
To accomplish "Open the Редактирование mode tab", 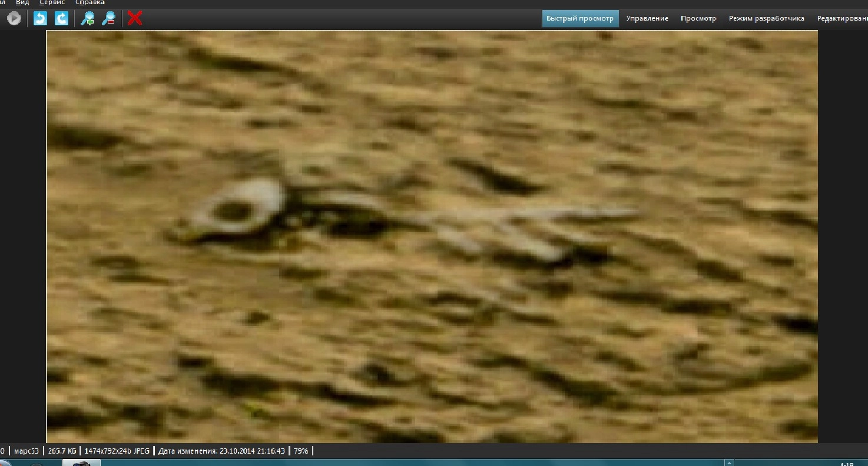I will click(842, 19).
